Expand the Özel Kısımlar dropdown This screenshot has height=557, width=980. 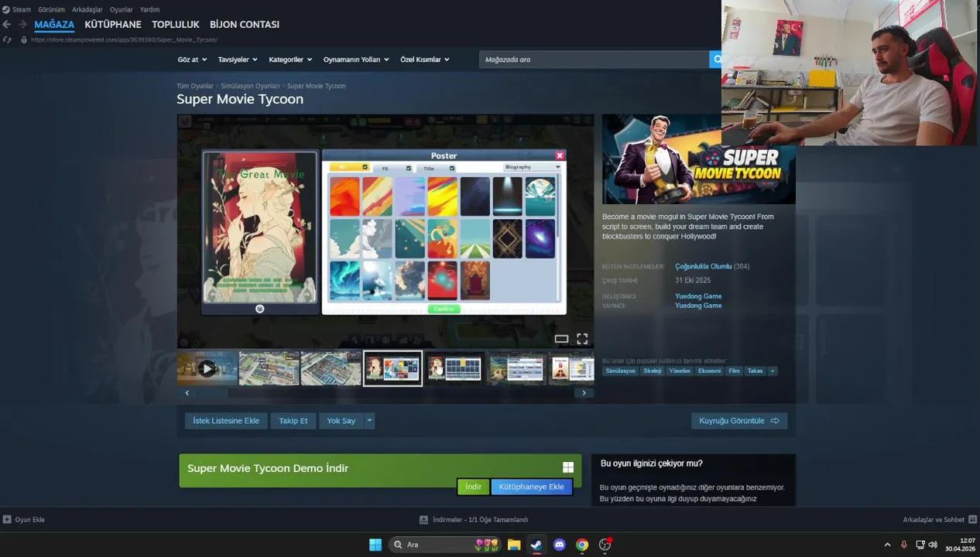coord(425,60)
